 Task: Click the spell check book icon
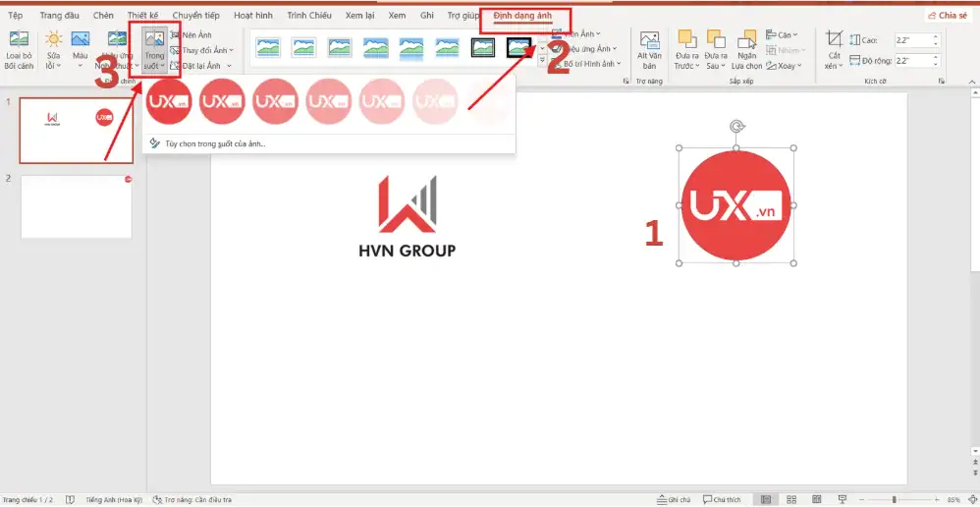tap(71, 499)
